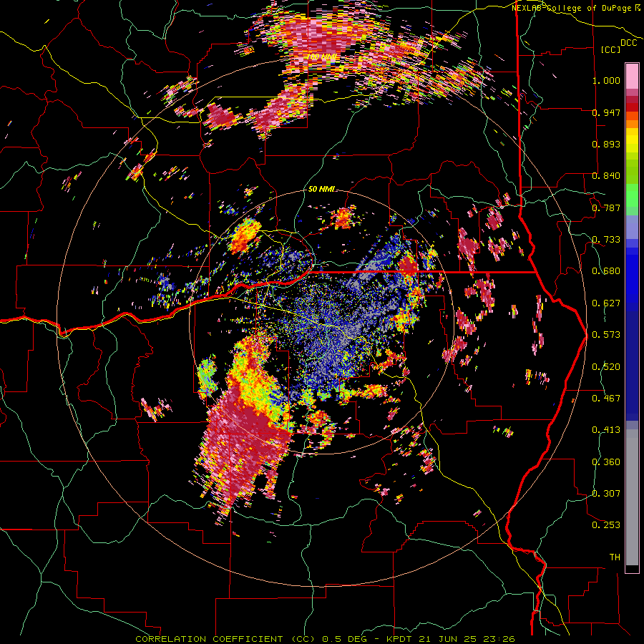
Task: Click the [CC] product label
Action: click(611, 49)
